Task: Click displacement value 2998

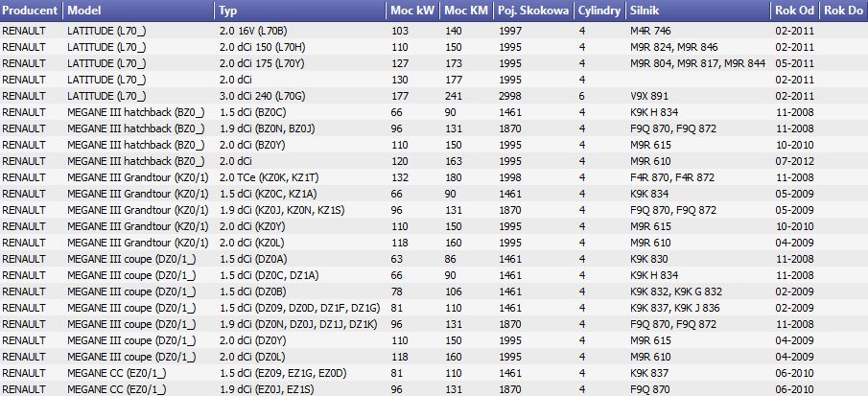Action: [x=510, y=96]
